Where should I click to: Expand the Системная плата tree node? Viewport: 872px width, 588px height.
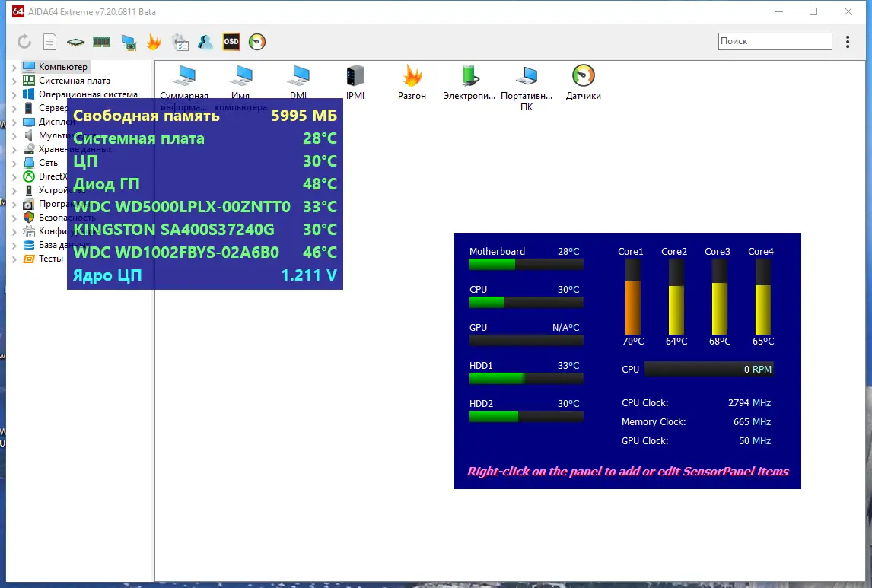point(14,81)
